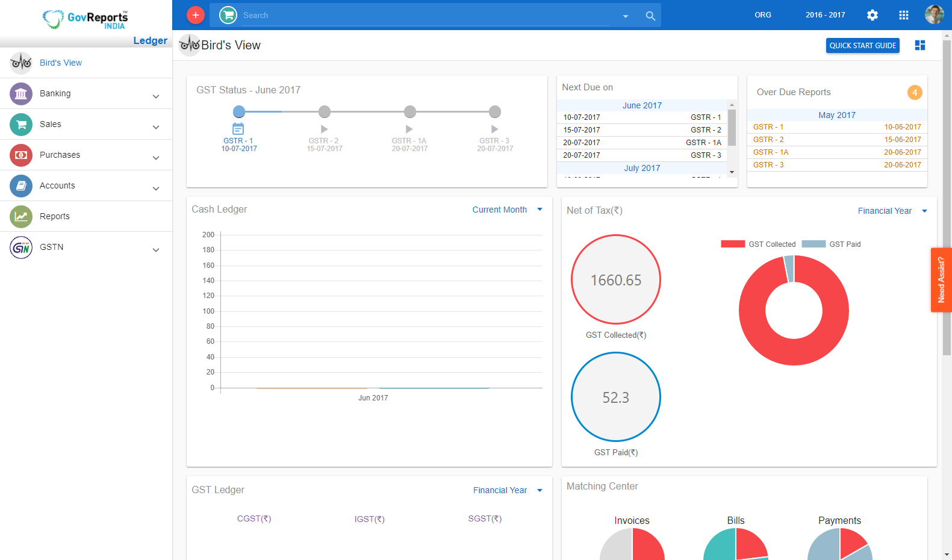Click the Over Due Reports count badge
Viewport: 952px width, 560px height.
[x=915, y=92]
